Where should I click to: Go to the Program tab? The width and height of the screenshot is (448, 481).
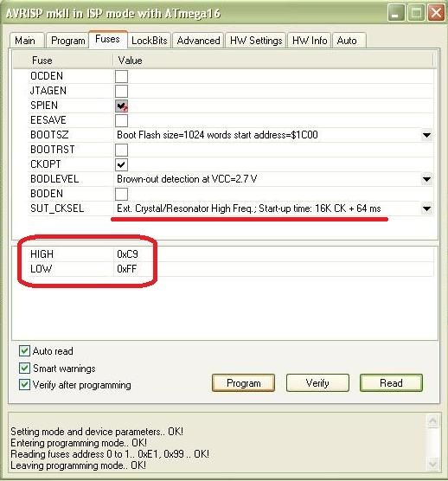(x=67, y=41)
